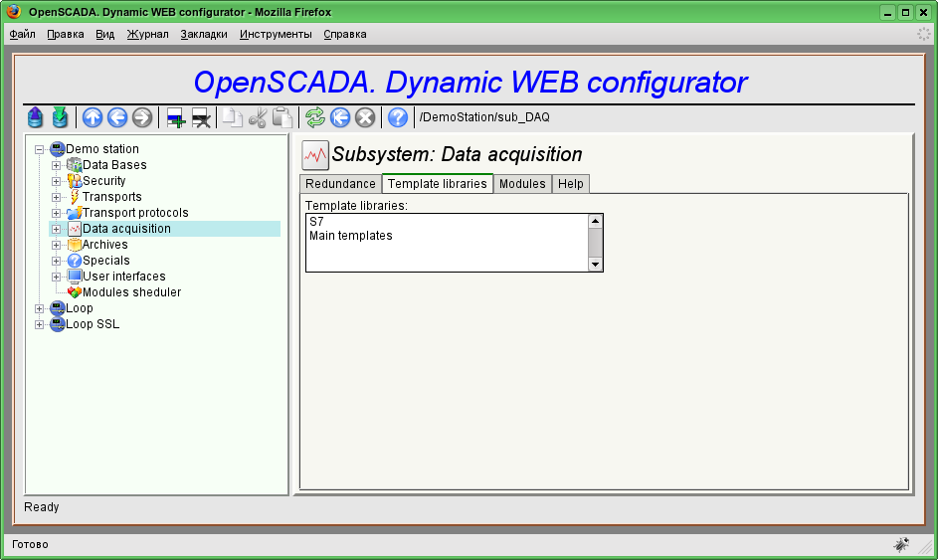
Task: Click the Load from database icon
Action: point(35,117)
